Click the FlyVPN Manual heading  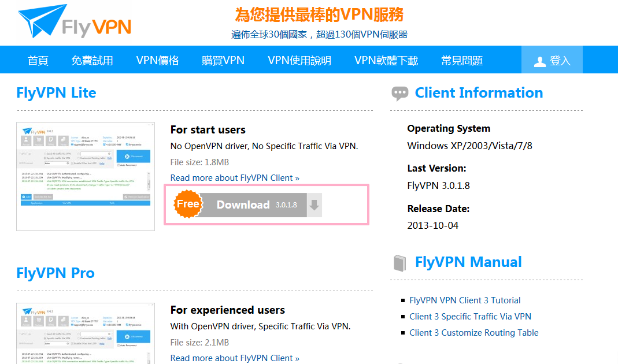[x=468, y=262]
